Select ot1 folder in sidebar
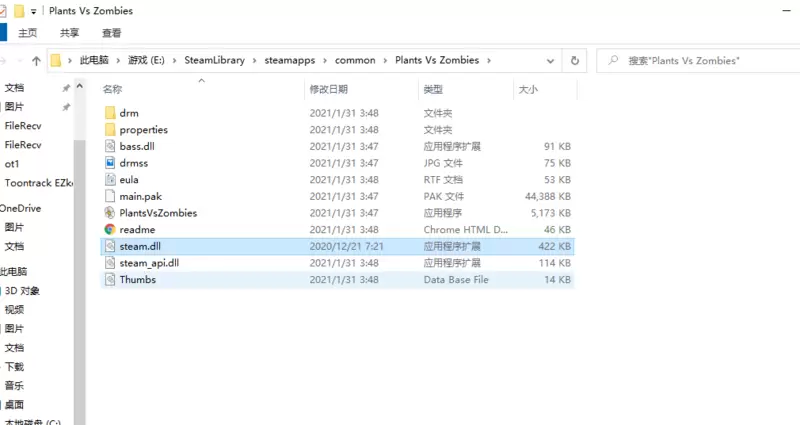 pos(12,164)
